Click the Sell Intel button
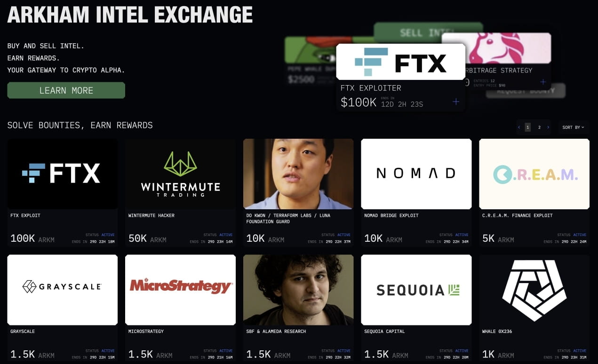Image resolution: width=598 pixels, height=364 pixels. [x=428, y=32]
